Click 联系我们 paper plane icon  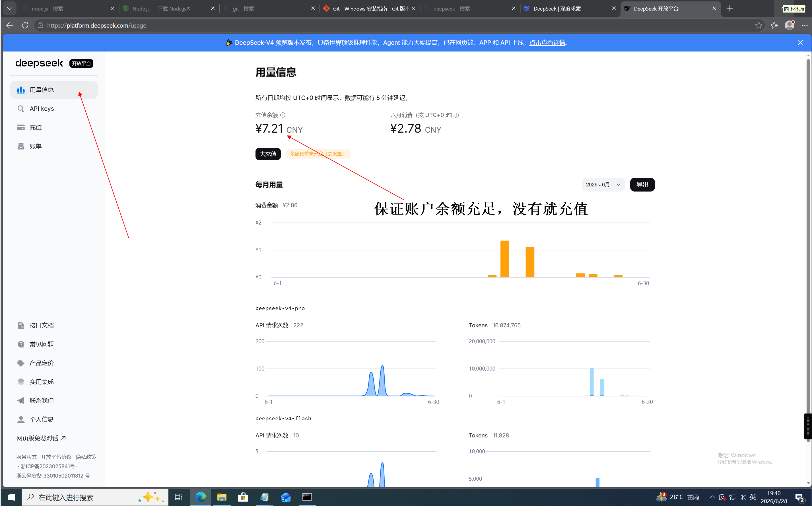pyautogui.click(x=21, y=400)
